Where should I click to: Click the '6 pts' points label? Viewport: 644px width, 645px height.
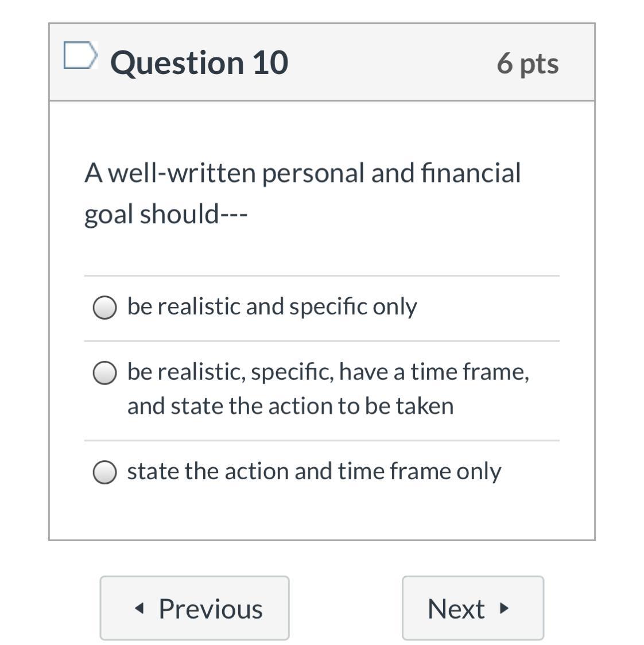pyautogui.click(x=527, y=63)
